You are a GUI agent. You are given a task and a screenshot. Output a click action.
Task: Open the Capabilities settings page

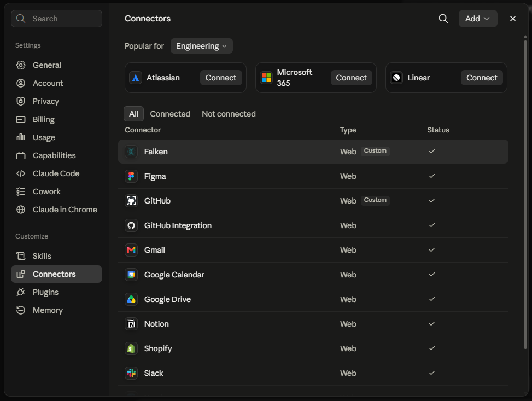[56, 155]
